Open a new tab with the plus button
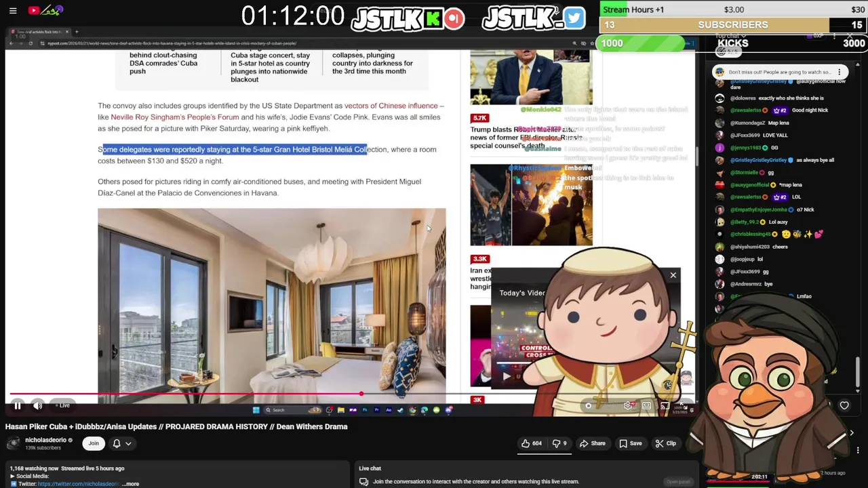The image size is (868, 488). [x=76, y=32]
